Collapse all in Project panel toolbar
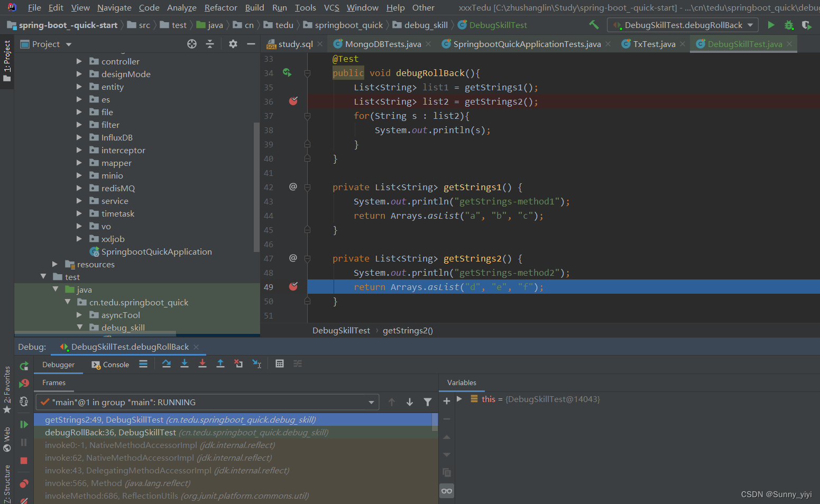The width and height of the screenshot is (820, 504). 210,44
